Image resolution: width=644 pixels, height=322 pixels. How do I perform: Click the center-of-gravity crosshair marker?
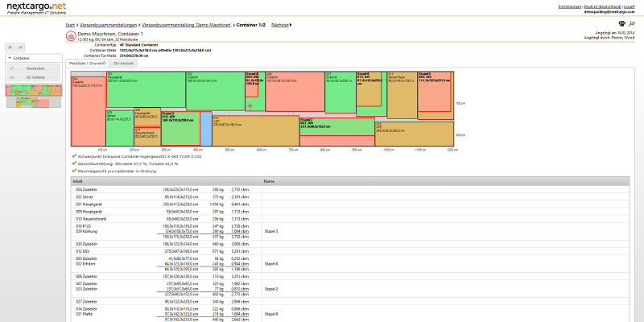[x=250, y=105]
